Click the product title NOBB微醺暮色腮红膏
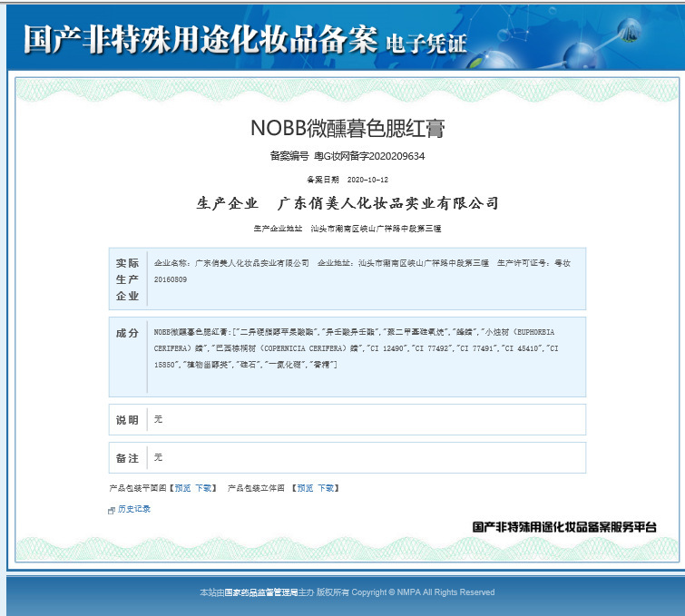685x616 pixels. [x=347, y=128]
